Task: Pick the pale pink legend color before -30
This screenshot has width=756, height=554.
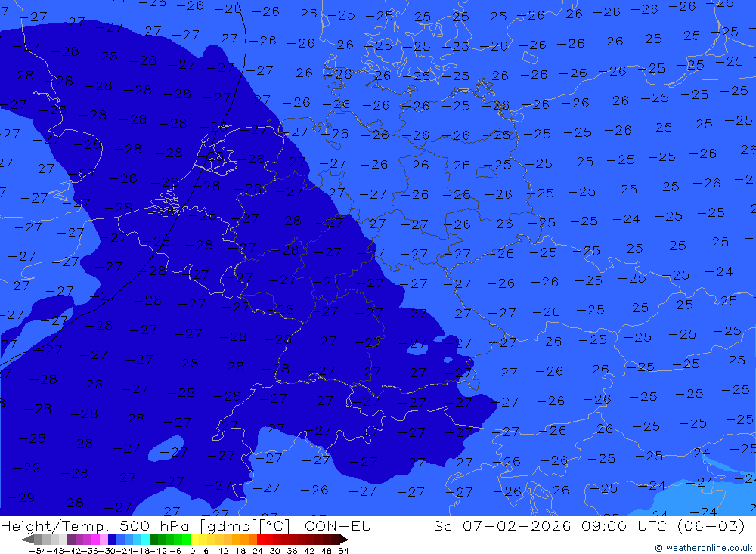Action: point(104,539)
